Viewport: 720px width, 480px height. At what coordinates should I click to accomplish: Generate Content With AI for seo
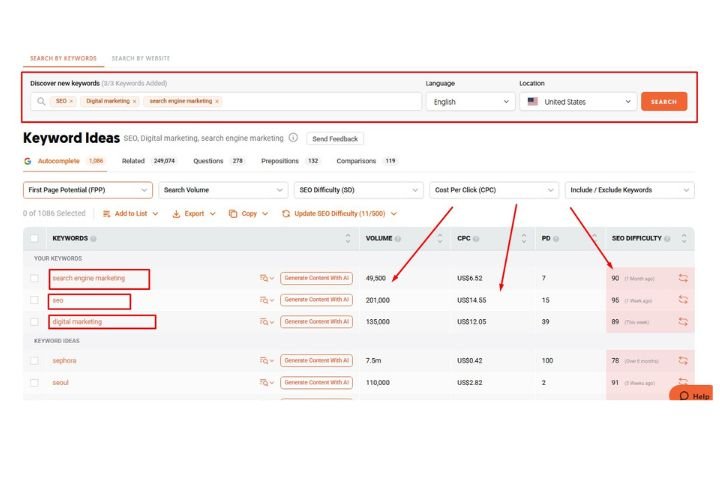click(316, 299)
